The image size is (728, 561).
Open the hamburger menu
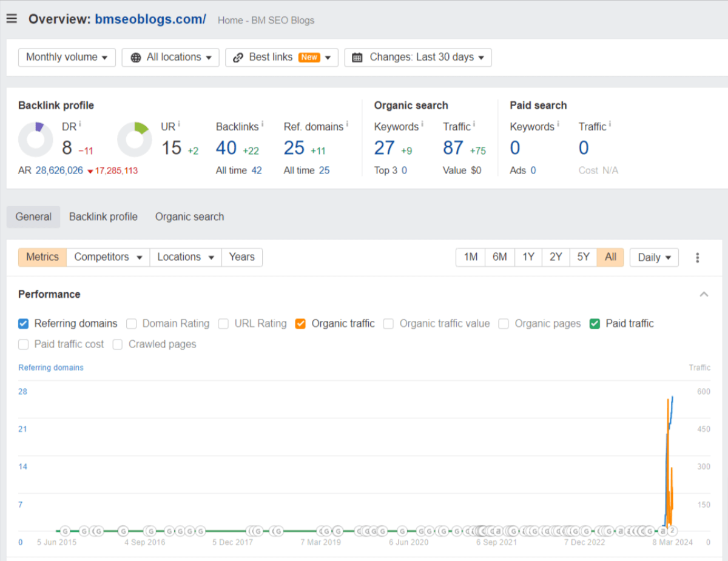[12, 19]
